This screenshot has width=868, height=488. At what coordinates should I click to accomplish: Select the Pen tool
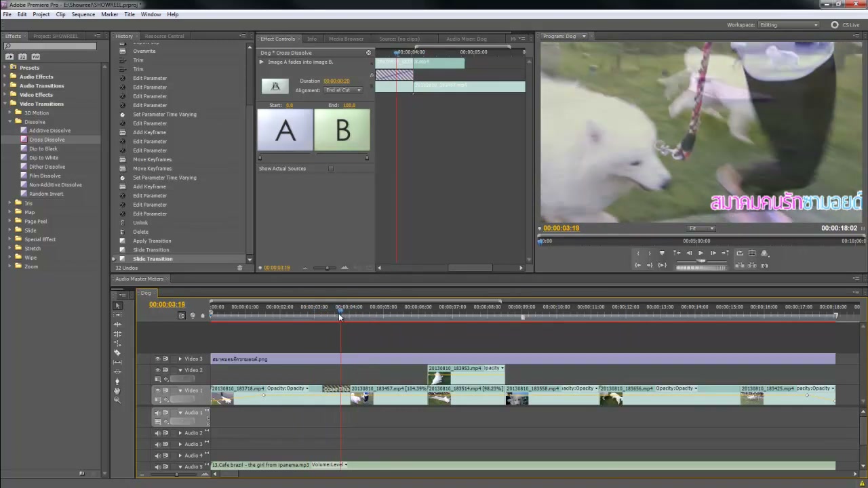click(x=117, y=382)
